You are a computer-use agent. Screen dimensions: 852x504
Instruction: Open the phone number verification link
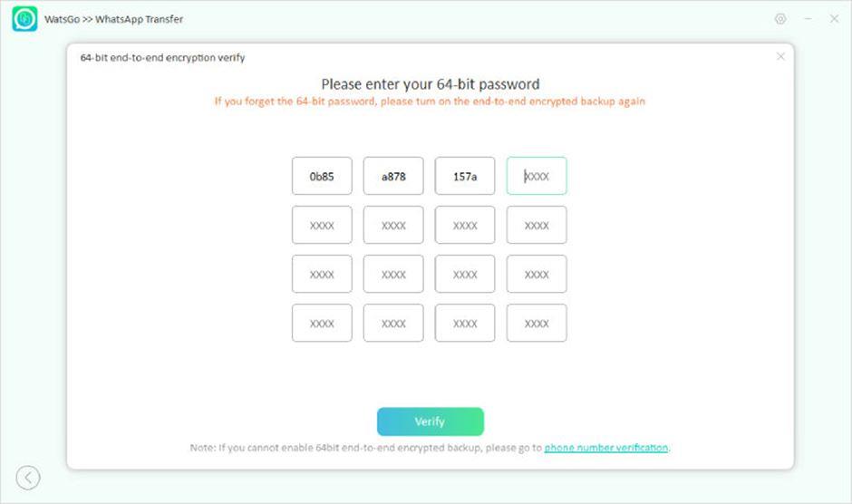click(x=605, y=448)
